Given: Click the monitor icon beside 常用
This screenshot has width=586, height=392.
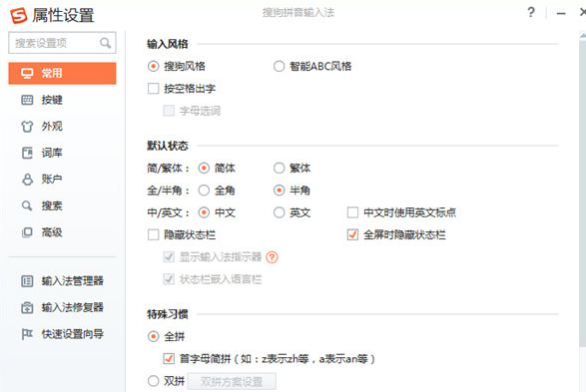Looking at the screenshot, I should tap(27, 73).
